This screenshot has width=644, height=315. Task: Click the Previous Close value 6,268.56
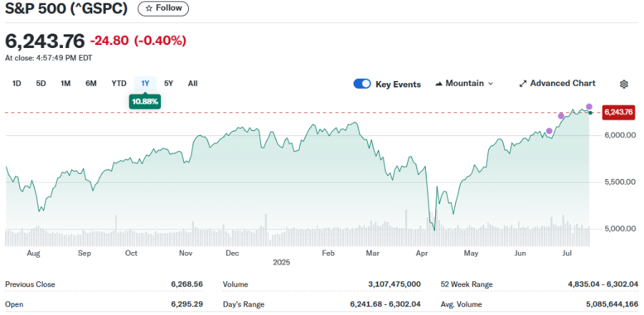coord(187,284)
